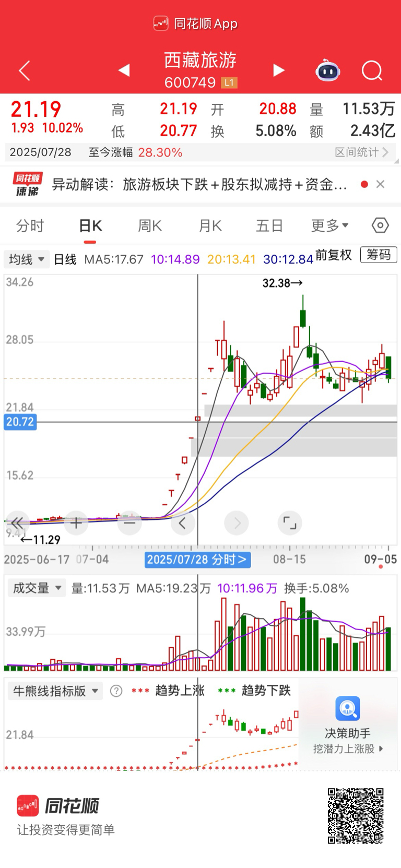Tap the current price 21.19
Viewport: 401px width, 868px height.
[x=36, y=109]
